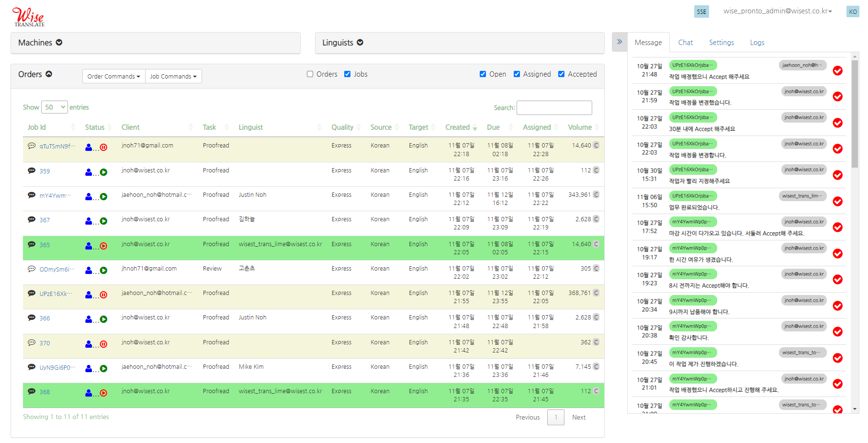Open job link 365
Image resolution: width=868 pixels, height=443 pixels.
[45, 245]
